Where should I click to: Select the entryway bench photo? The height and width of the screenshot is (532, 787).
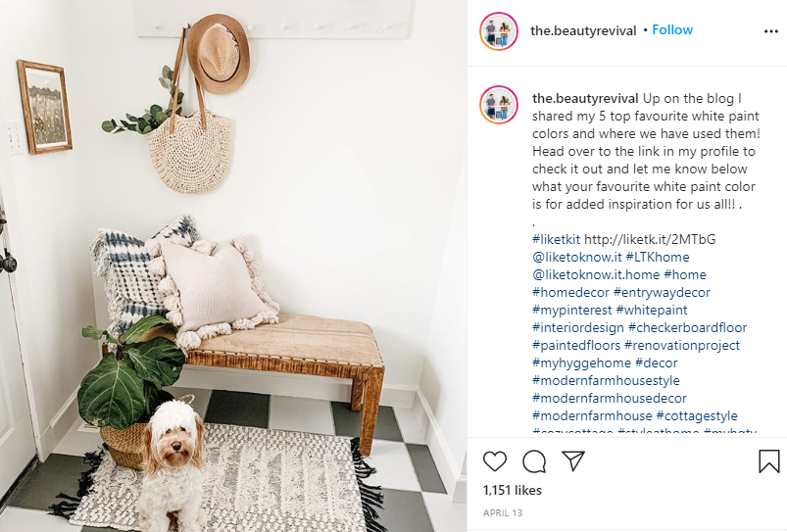[233, 266]
